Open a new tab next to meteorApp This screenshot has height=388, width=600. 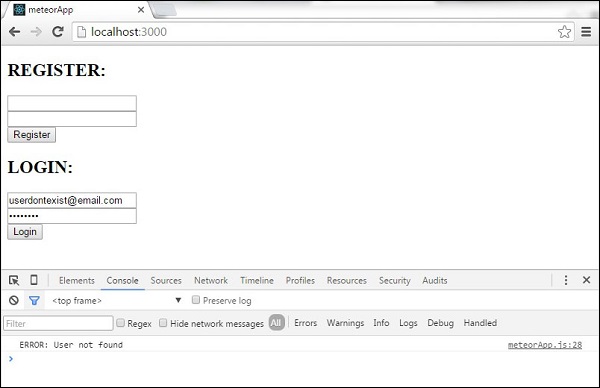(164, 10)
